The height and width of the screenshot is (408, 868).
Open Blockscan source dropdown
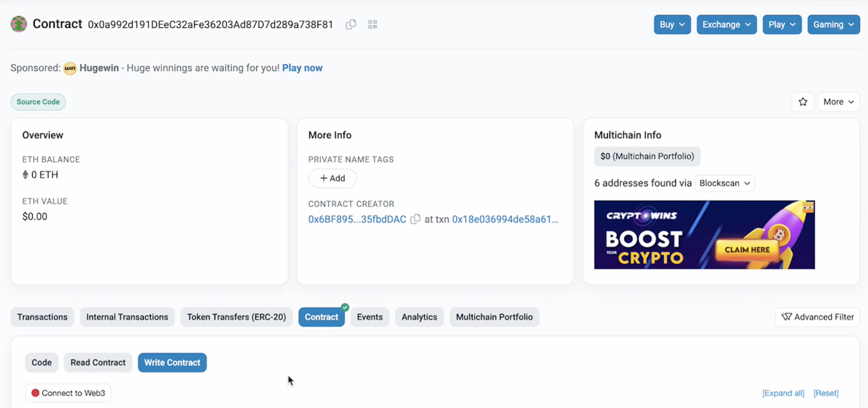724,183
